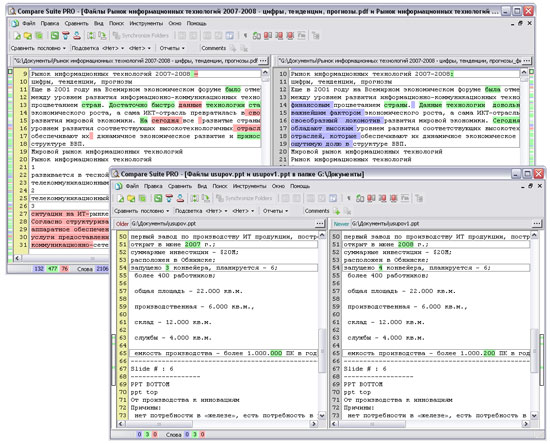Toggle the Older label on the usupov.ppt panel
This screenshot has height=444, width=550.
point(122,224)
